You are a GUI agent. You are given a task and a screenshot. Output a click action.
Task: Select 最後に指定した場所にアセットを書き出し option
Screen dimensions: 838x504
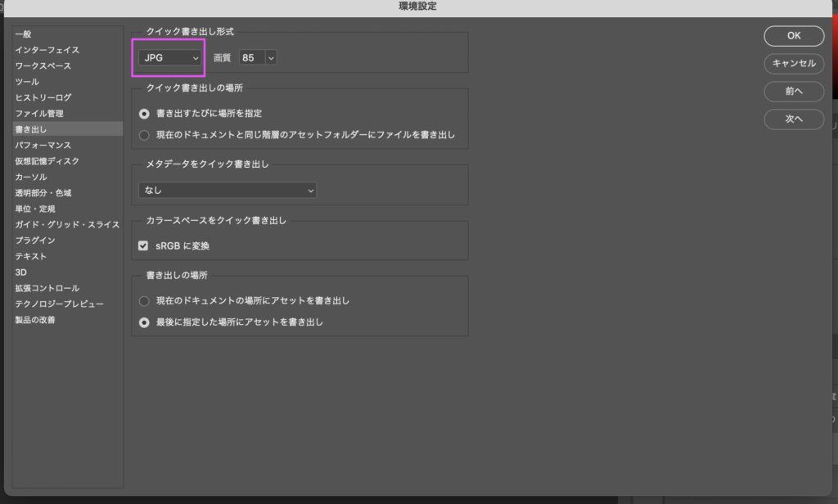coord(145,322)
